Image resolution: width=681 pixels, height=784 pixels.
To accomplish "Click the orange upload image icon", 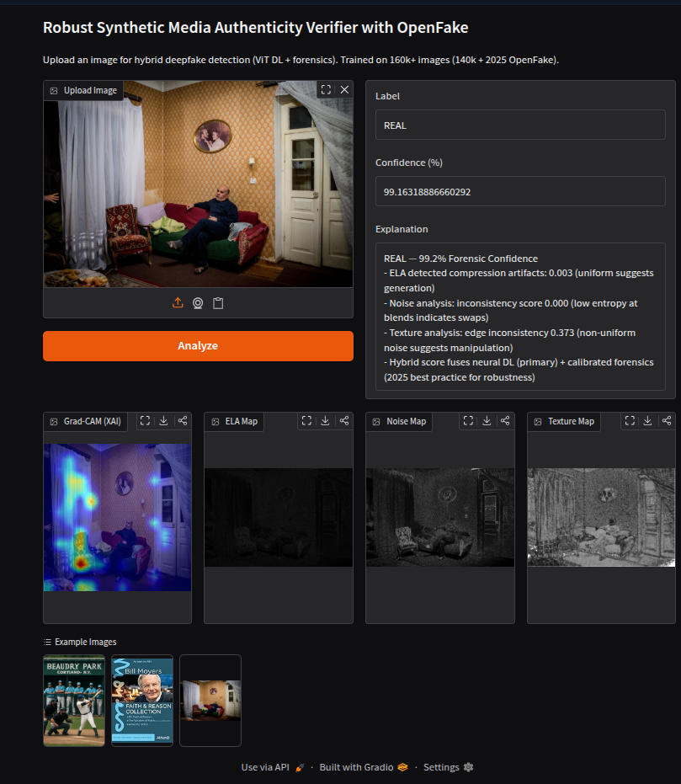I will coord(177,302).
